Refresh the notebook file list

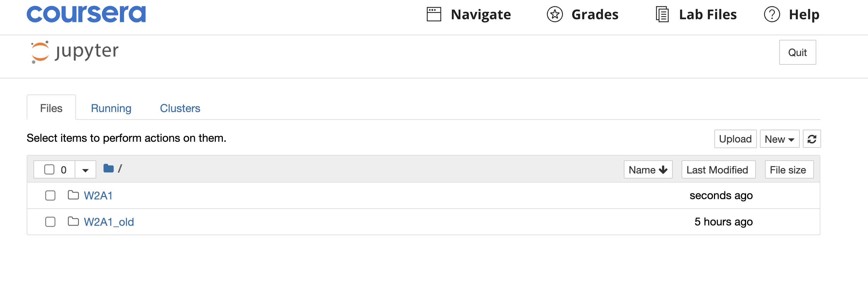(x=812, y=139)
